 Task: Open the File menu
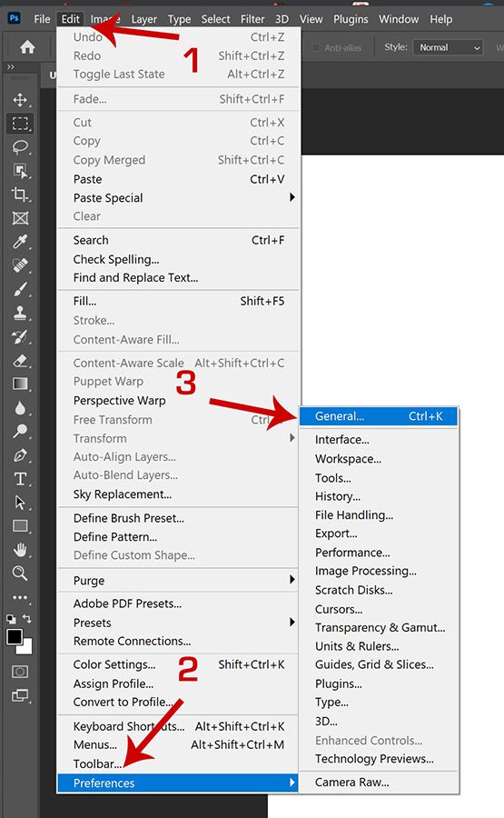(42, 19)
